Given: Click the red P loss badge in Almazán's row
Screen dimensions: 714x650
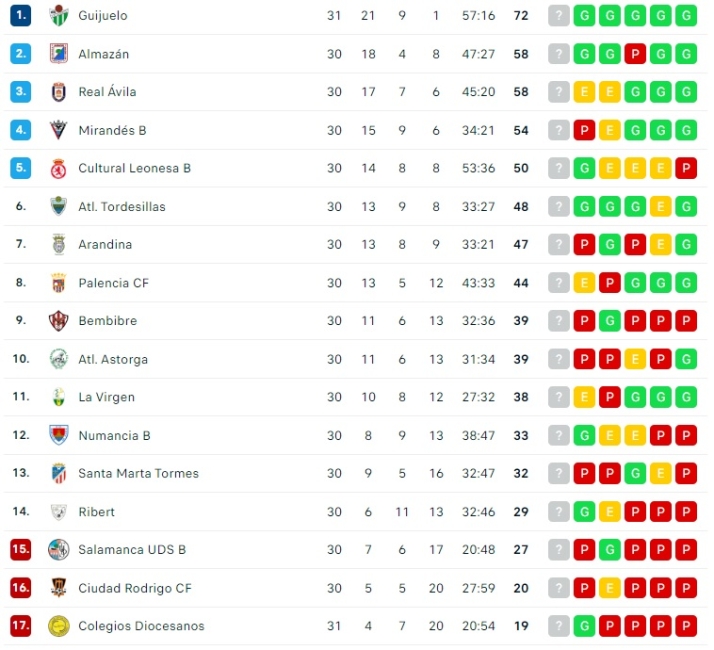Looking at the screenshot, I should pyautogui.click(x=635, y=54).
